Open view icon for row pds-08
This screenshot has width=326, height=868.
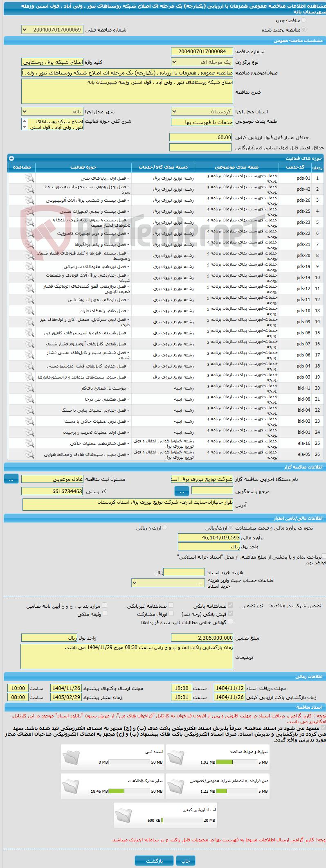(29, 333)
